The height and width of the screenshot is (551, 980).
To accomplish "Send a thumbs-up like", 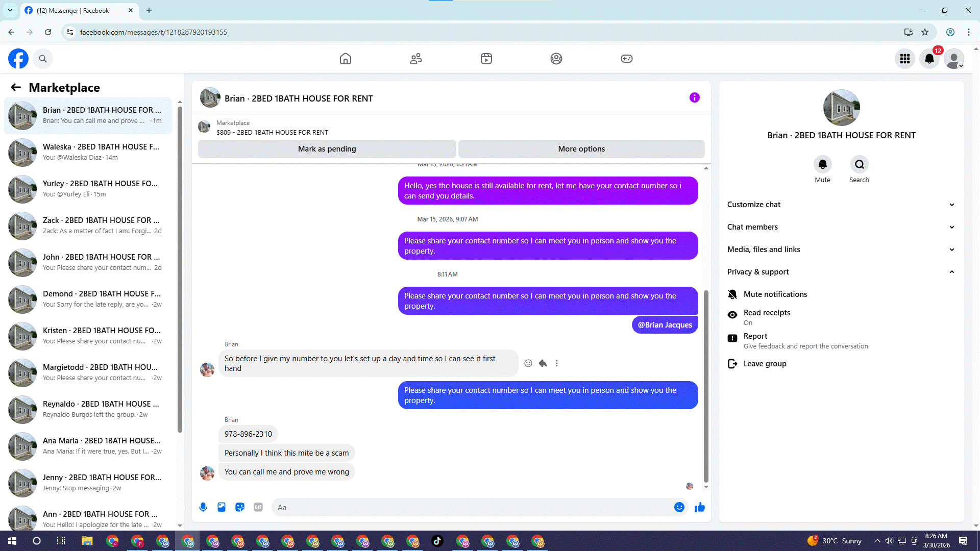I will [x=700, y=507].
